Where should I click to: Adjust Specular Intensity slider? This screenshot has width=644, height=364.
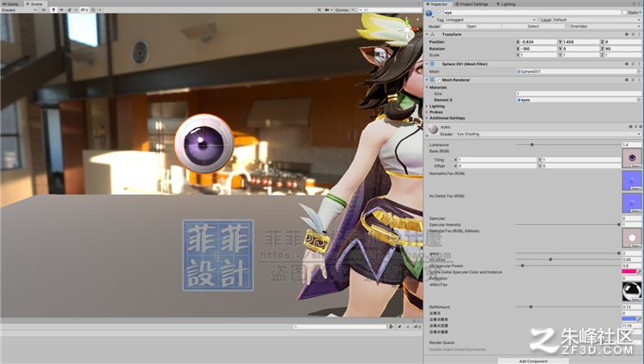point(568,225)
